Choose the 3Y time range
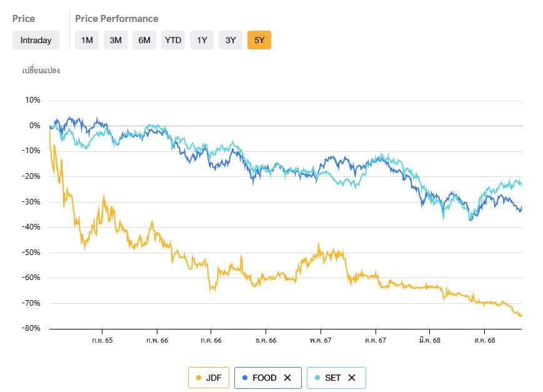Screen dimensions: 543x392 click(231, 40)
